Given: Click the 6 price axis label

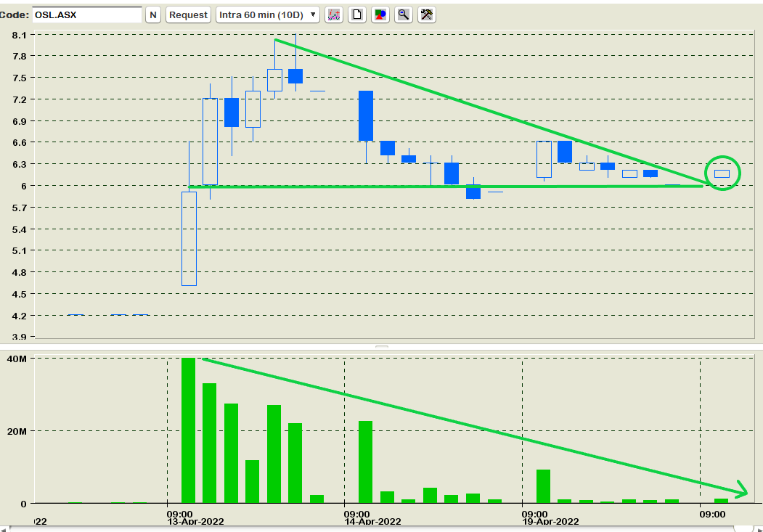Looking at the screenshot, I should point(23,186).
